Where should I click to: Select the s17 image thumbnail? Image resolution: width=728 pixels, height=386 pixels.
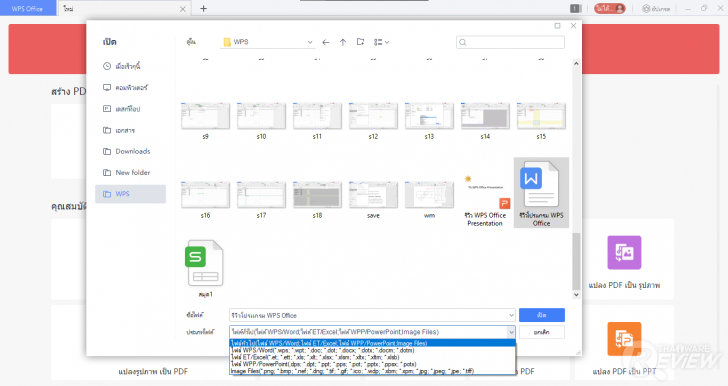click(261, 195)
